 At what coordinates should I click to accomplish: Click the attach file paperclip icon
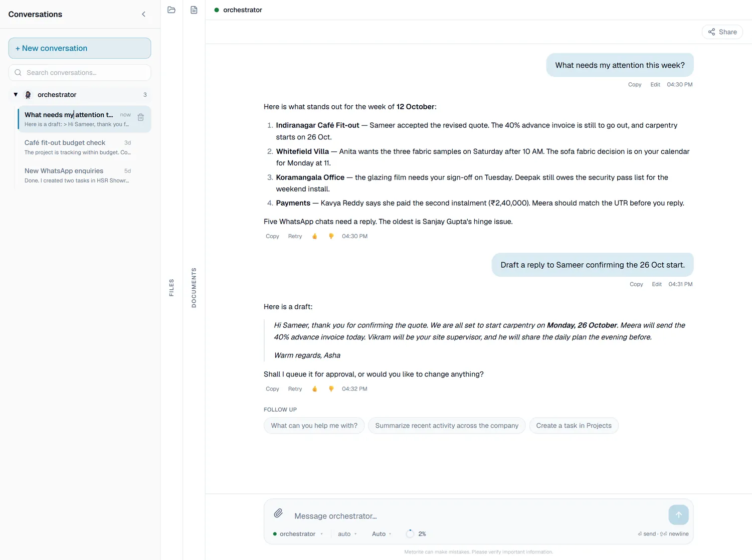point(278,513)
